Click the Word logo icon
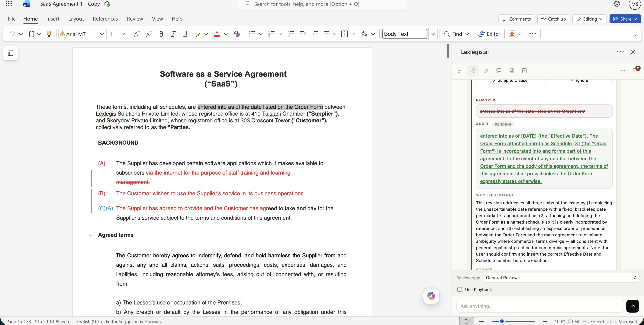This screenshot has height=325, width=644. (x=27, y=4)
